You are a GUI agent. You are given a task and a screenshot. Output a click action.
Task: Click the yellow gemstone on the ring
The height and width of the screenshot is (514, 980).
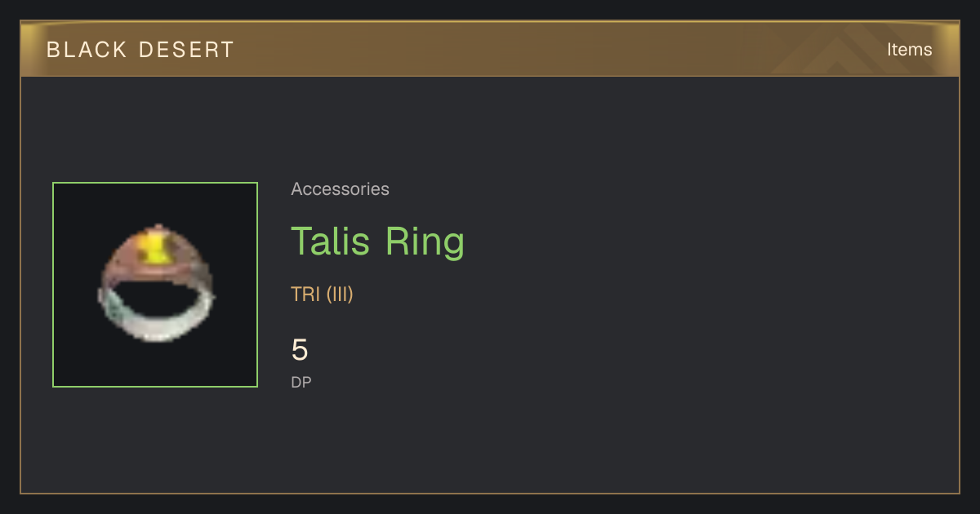(154, 247)
